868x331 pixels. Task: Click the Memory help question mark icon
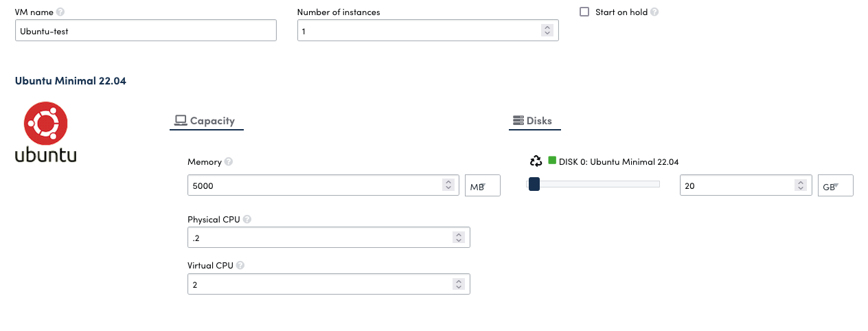(x=229, y=162)
